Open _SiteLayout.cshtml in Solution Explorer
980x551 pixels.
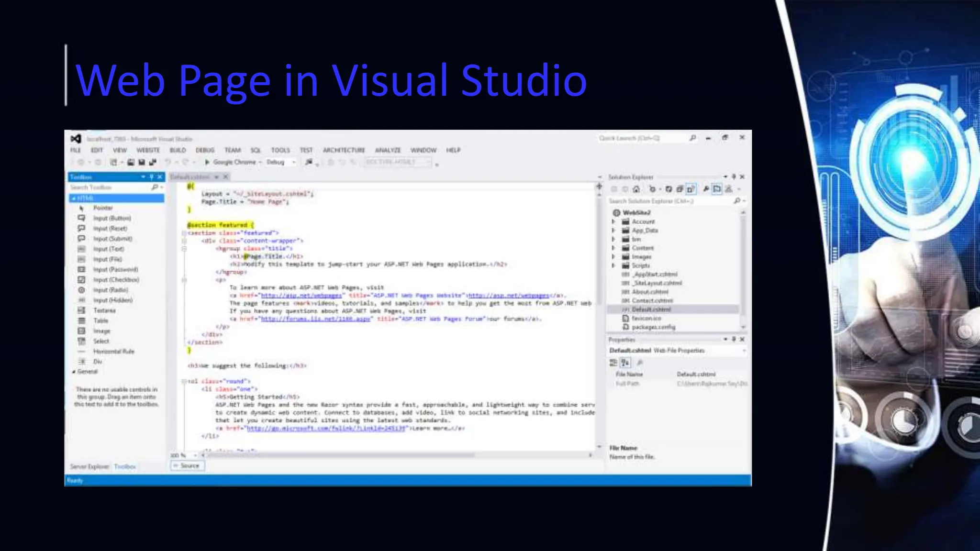[657, 283]
